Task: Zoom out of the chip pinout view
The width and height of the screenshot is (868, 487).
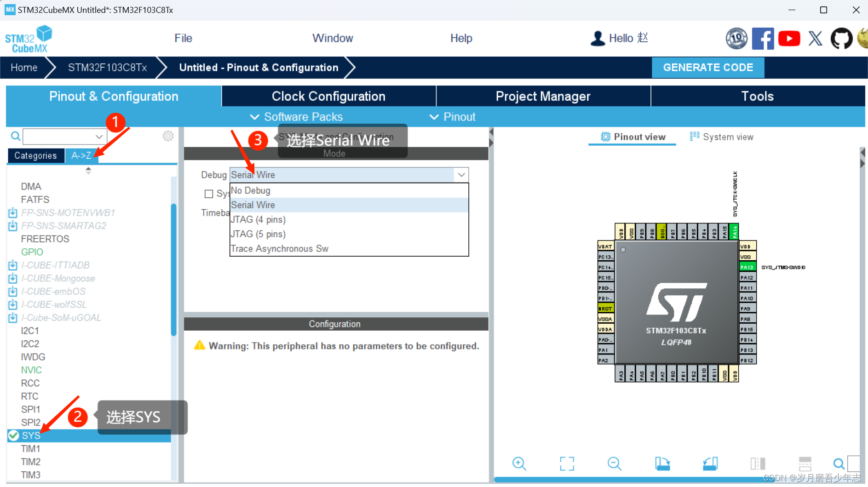Action: [x=614, y=463]
